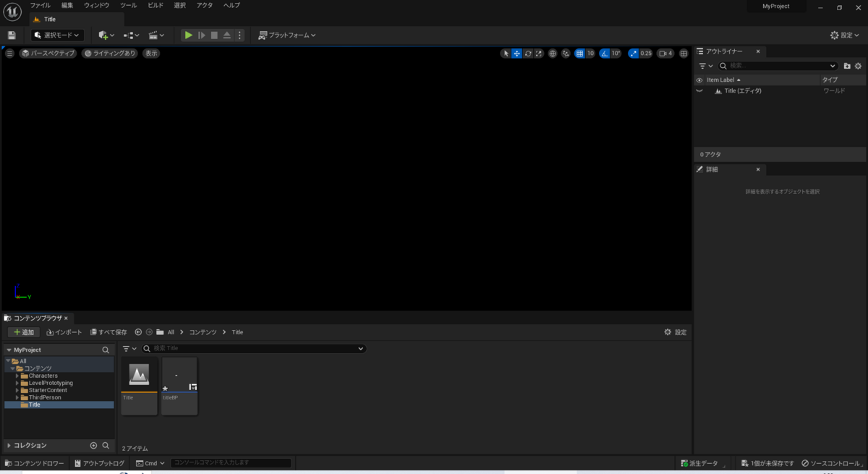Open the viewport 表示 show flags menu
868x474 pixels.
click(150, 54)
